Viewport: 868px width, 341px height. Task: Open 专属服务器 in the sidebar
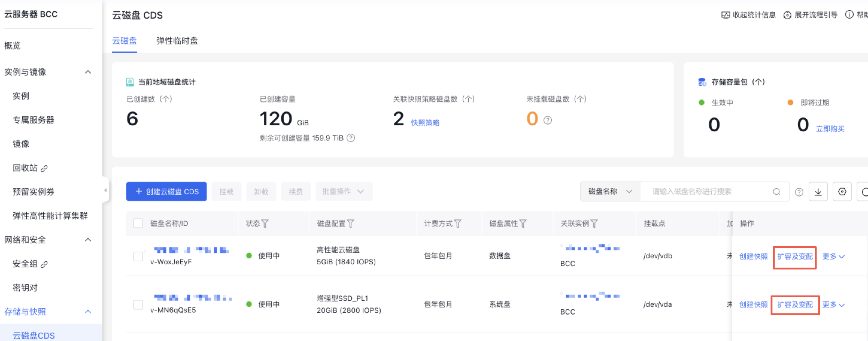[33, 120]
